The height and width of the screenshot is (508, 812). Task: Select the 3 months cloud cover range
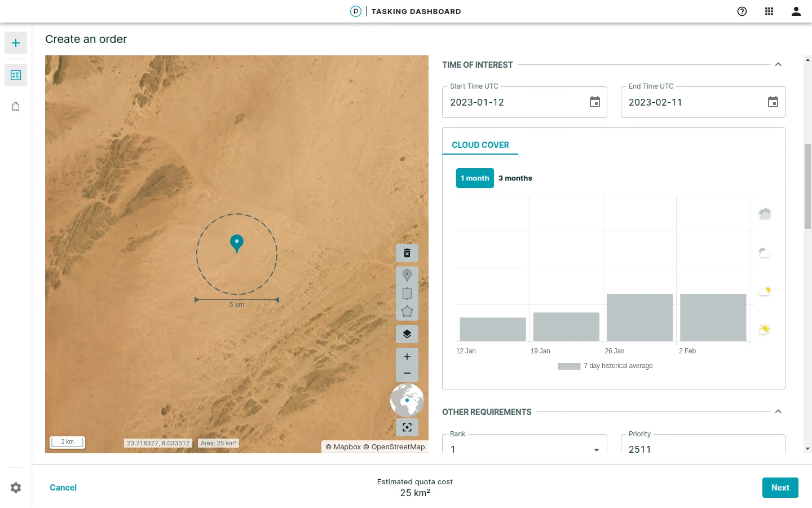point(515,178)
